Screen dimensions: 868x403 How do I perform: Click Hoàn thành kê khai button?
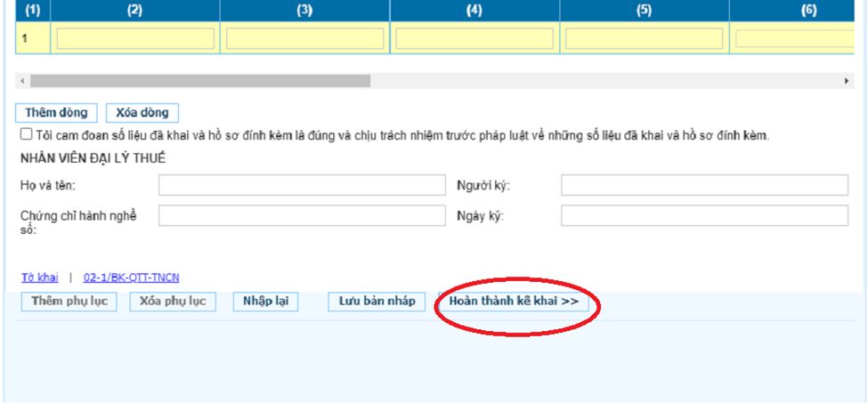(x=514, y=302)
